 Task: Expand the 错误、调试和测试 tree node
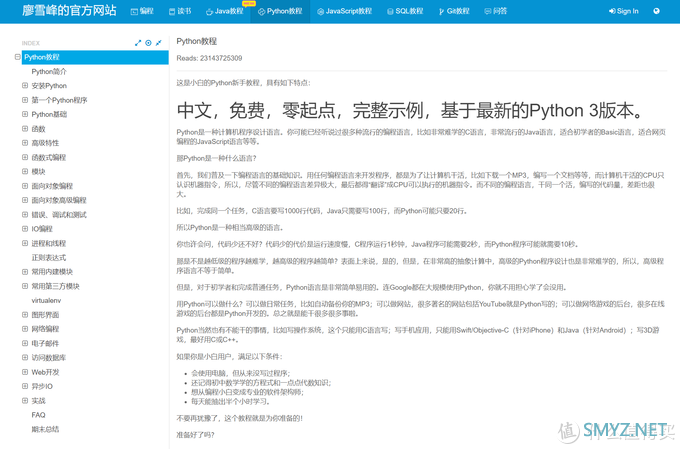pyautogui.click(x=25, y=214)
